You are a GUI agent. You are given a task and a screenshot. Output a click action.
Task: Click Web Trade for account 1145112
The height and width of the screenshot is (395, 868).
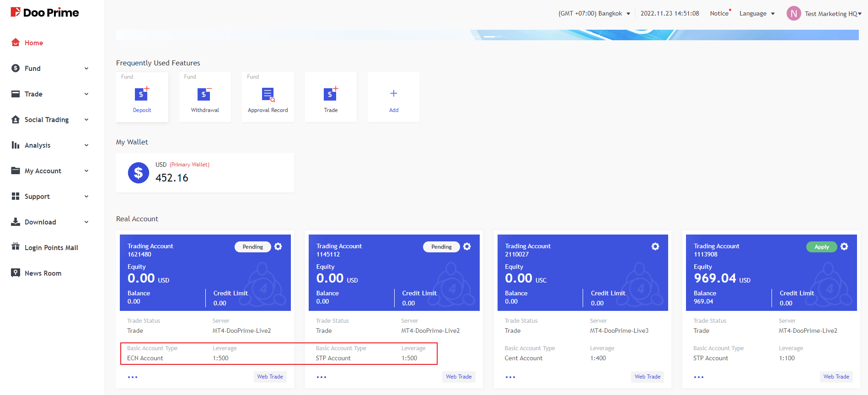[x=458, y=377]
